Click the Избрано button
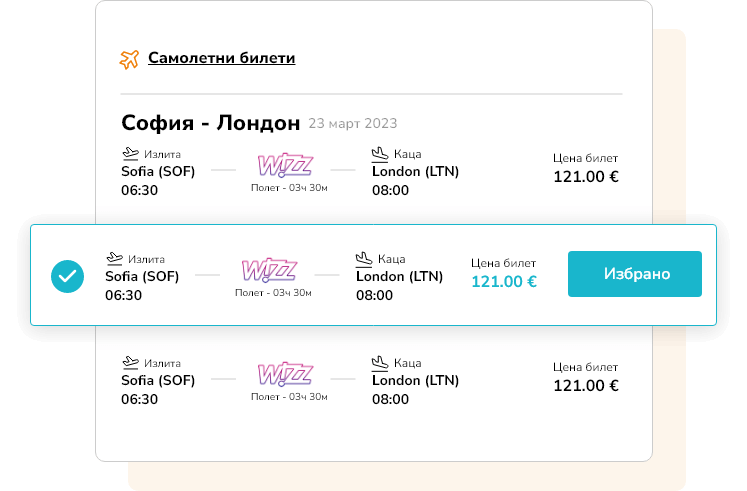The image size is (747, 491). 635,274
